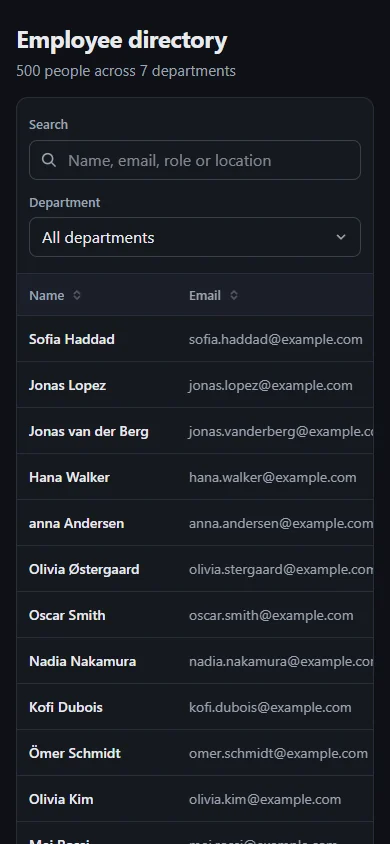Click the sort arrows next to Name

(77, 295)
